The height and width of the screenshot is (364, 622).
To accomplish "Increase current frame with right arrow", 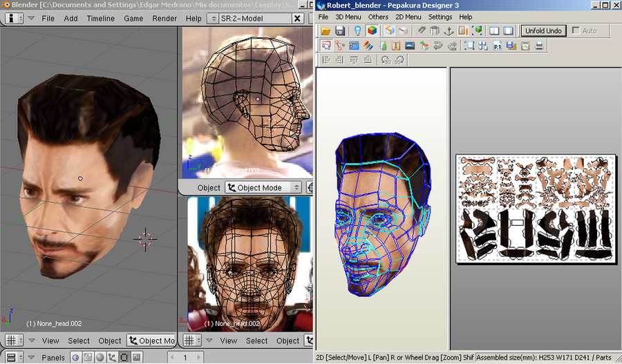I will (199, 357).
